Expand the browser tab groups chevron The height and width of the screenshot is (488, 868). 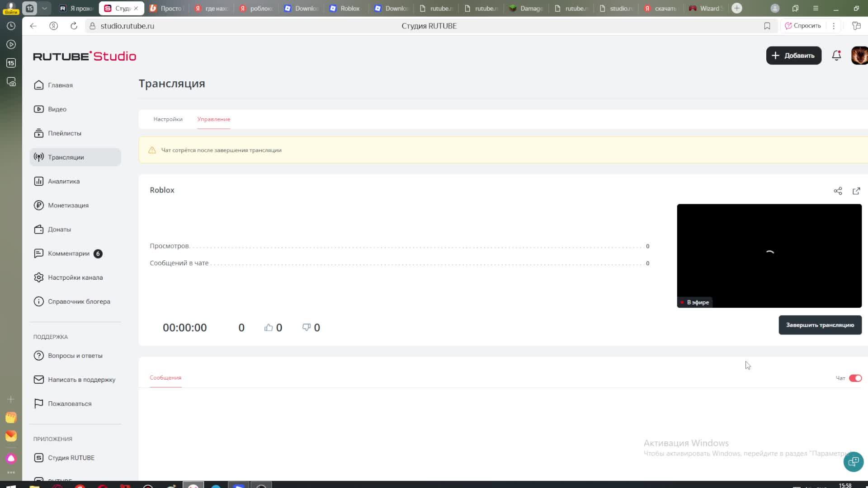(44, 8)
